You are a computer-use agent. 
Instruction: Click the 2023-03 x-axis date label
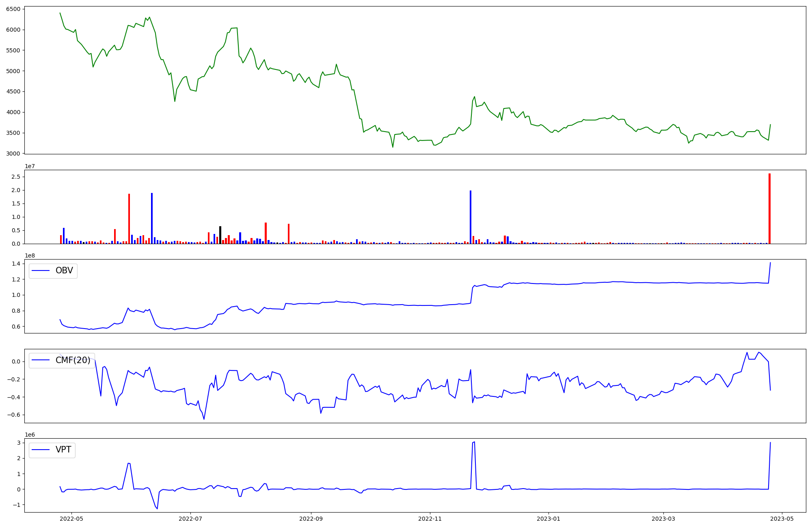point(663,519)
